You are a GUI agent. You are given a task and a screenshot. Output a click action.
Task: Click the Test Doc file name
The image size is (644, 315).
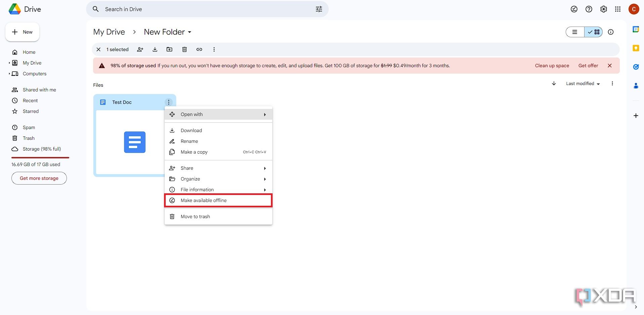point(122,102)
